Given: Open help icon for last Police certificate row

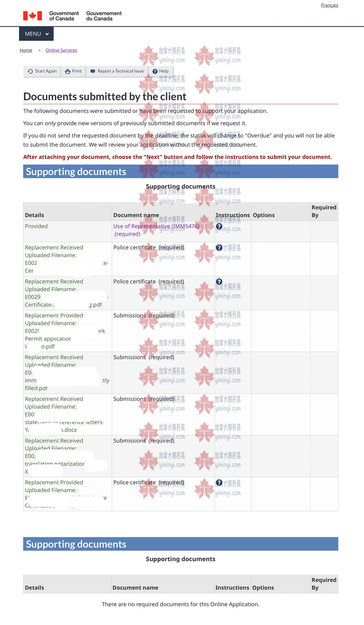Looking at the screenshot, I should (x=219, y=482).
